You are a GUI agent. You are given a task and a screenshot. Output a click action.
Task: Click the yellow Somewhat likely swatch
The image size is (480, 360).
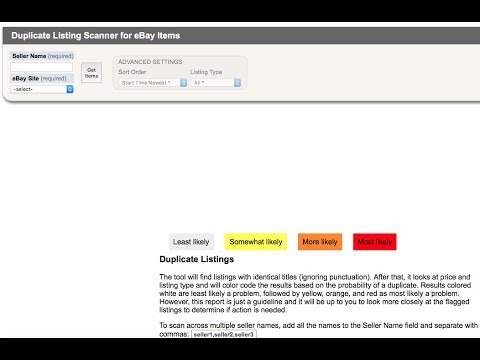(x=256, y=242)
